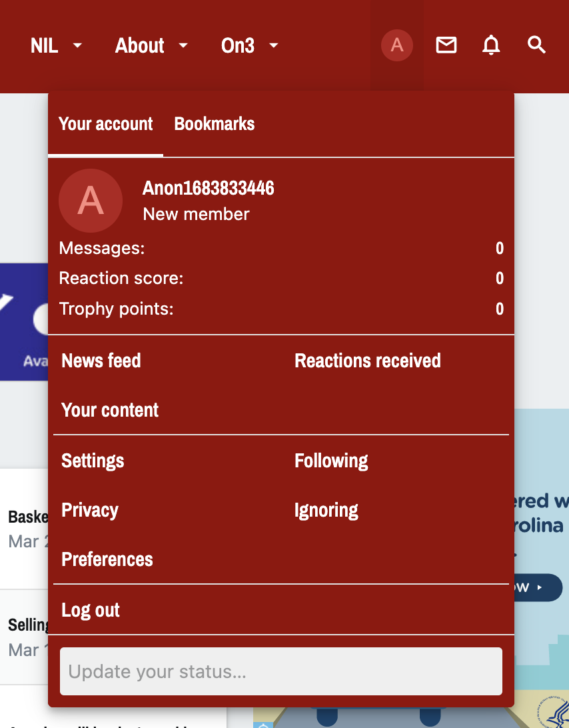View the Ignoring list

click(326, 510)
